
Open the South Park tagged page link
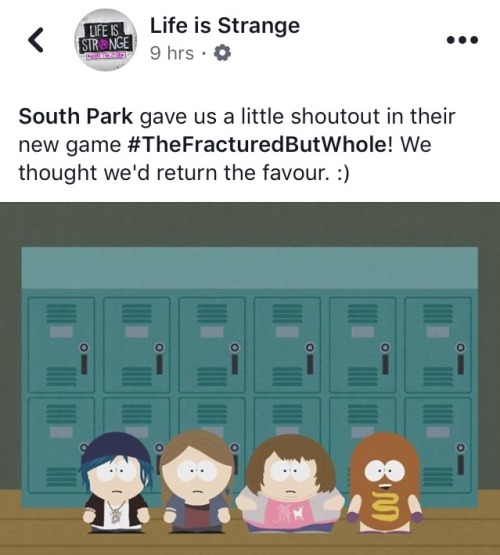[x=76, y=116]
